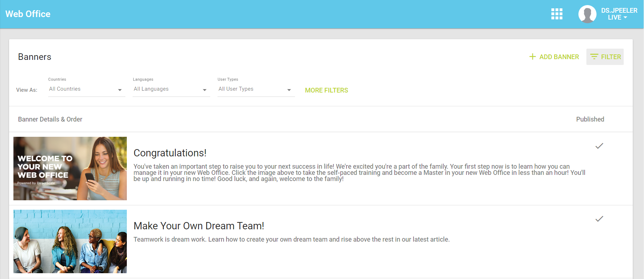Click the user profile avatar icon
The image size is (644, 279).
point(587,14)
